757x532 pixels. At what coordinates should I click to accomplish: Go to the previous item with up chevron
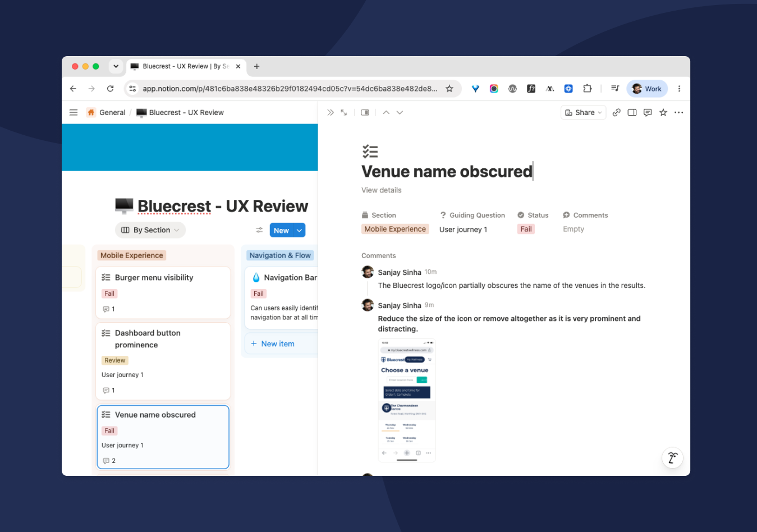point(386,112)
